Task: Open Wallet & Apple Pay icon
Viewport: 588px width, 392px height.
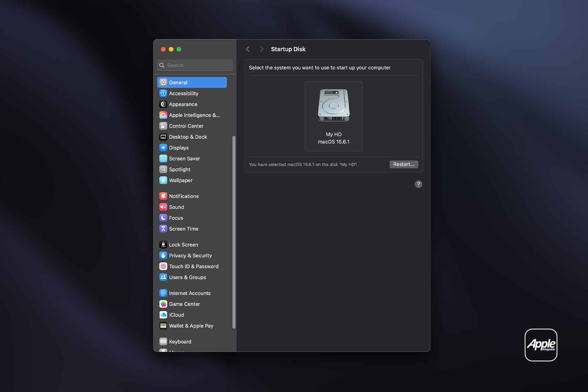Action: pyautogui.click(x=163, y=326)
